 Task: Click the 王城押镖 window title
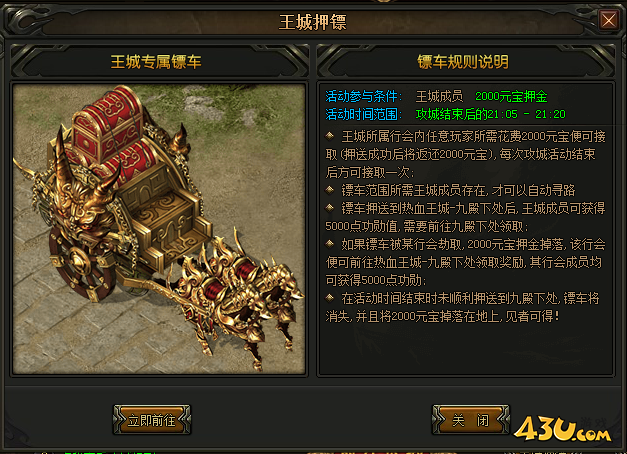tap(312, 22)
